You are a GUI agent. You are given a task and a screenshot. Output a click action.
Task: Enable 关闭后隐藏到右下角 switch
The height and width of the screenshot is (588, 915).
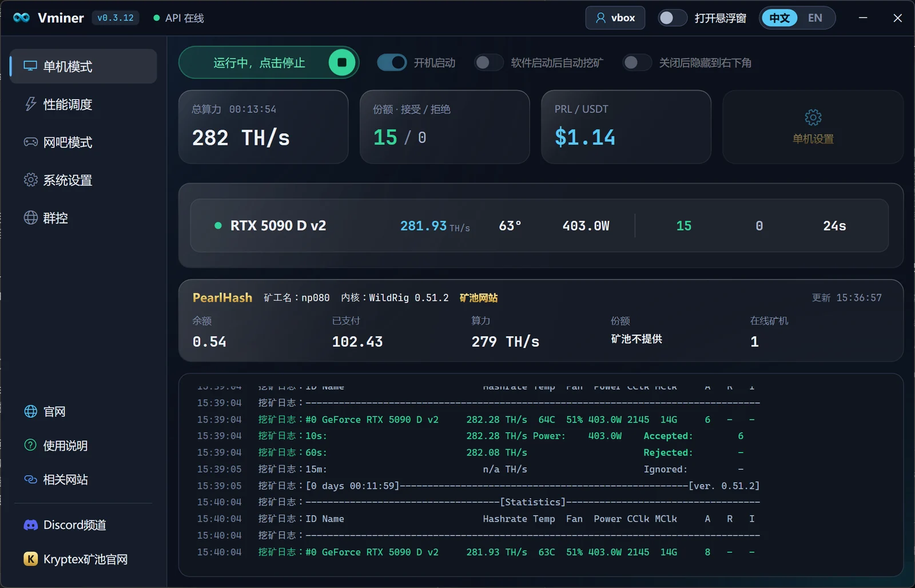click(637, 62)
